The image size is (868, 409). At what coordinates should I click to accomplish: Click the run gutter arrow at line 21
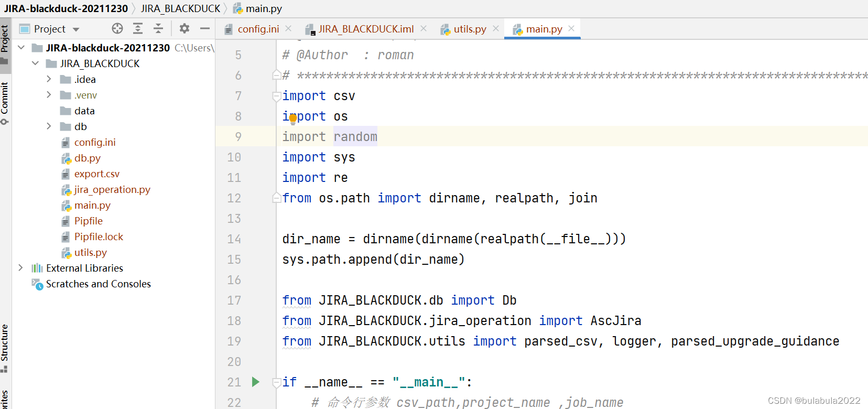pos(256,382)
